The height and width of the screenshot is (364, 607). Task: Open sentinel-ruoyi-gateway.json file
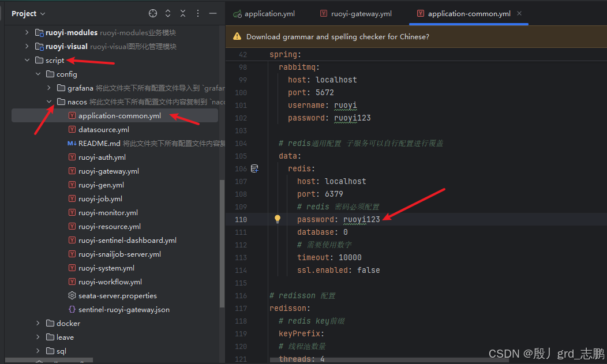(x=124, y=309)
